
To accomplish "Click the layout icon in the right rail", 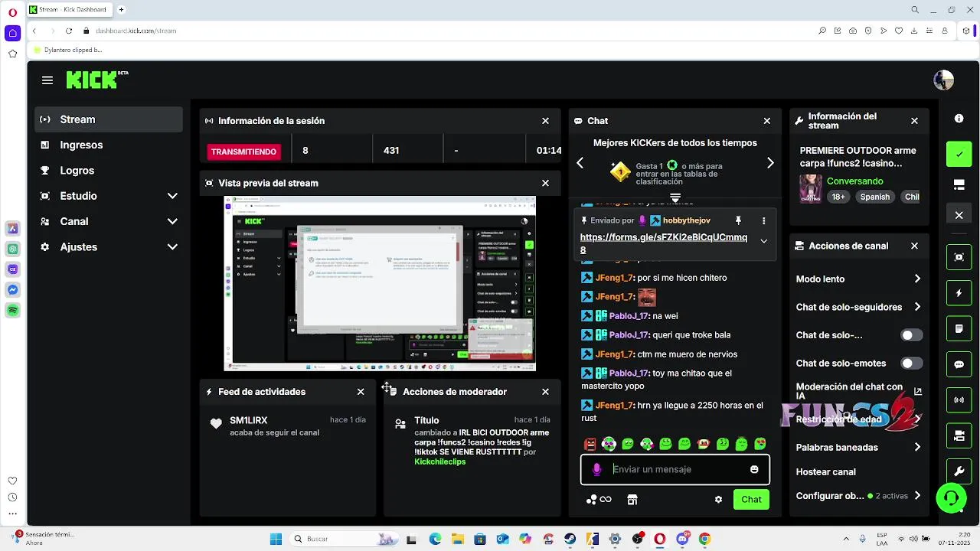I will pos(959,185).
